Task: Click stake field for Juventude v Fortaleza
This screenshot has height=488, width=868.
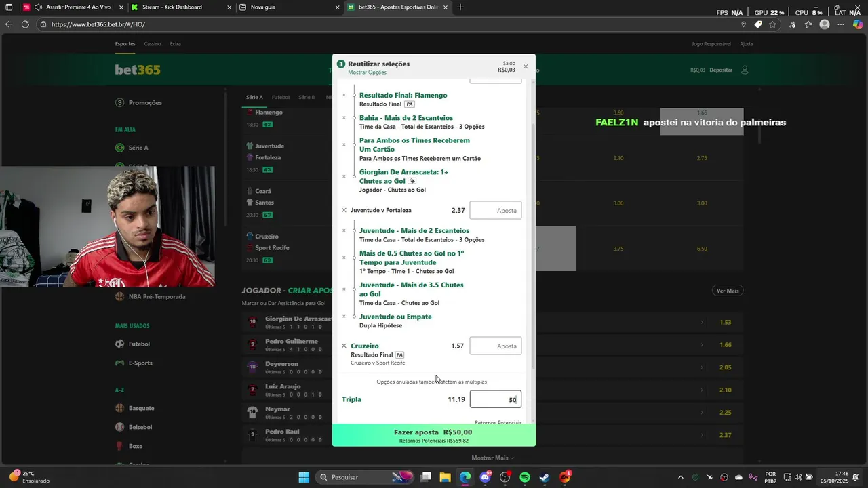Action: (x=496, y=210)
